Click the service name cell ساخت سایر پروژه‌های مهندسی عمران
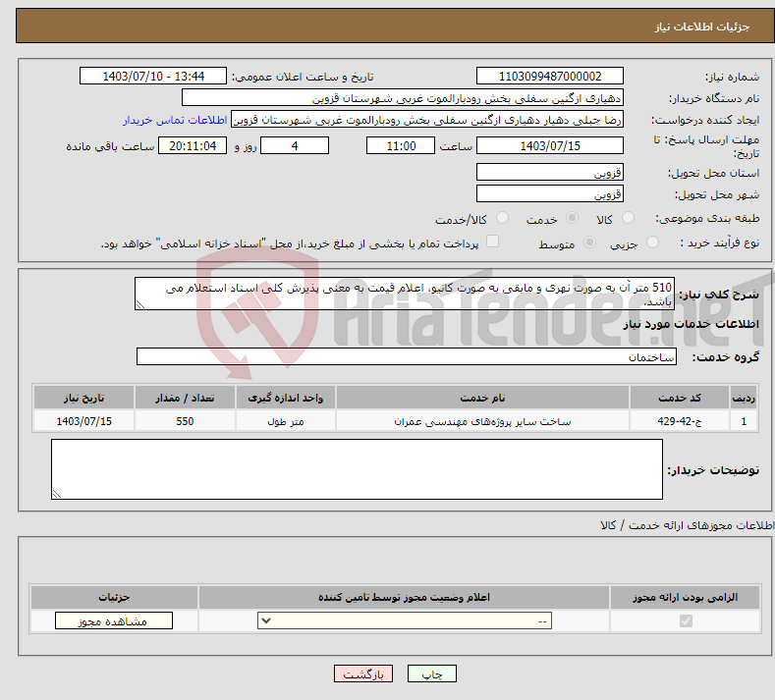 click(482, 421)
